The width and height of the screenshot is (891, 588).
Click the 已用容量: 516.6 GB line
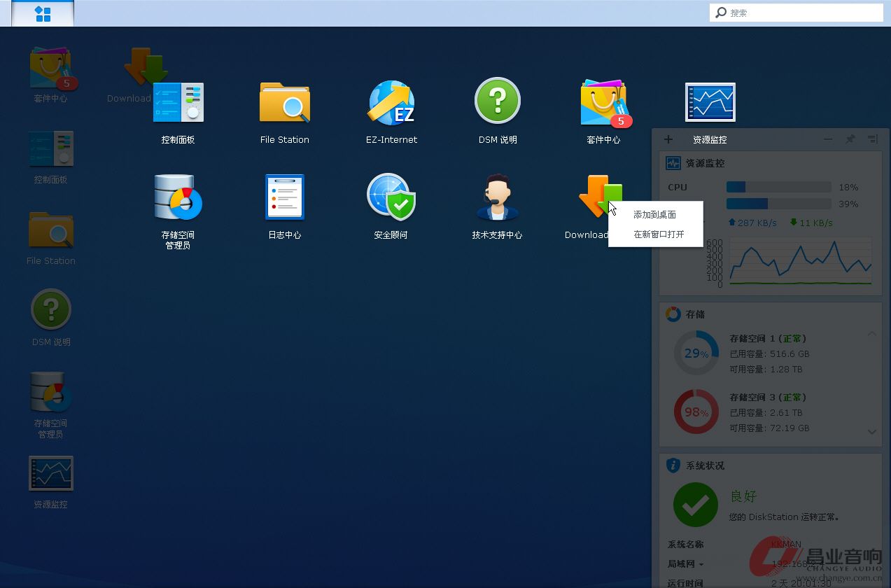[770, 353]
